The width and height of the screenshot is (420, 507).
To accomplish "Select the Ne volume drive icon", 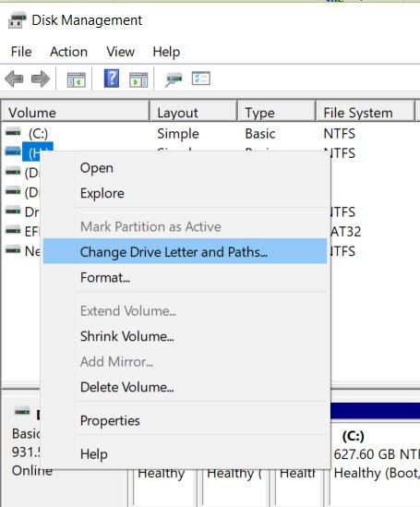I will tap(13, 250).
